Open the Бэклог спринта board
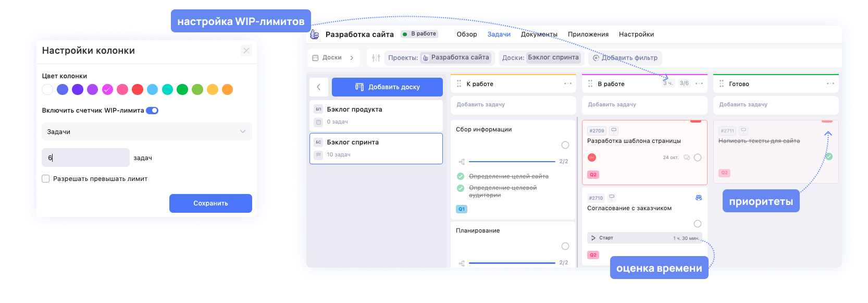 click(x=376, y=149)
